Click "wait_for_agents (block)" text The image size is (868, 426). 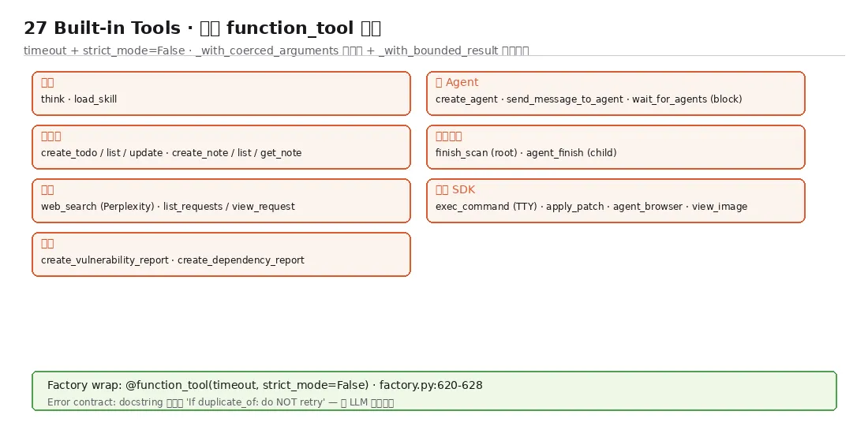coord(687,99)
